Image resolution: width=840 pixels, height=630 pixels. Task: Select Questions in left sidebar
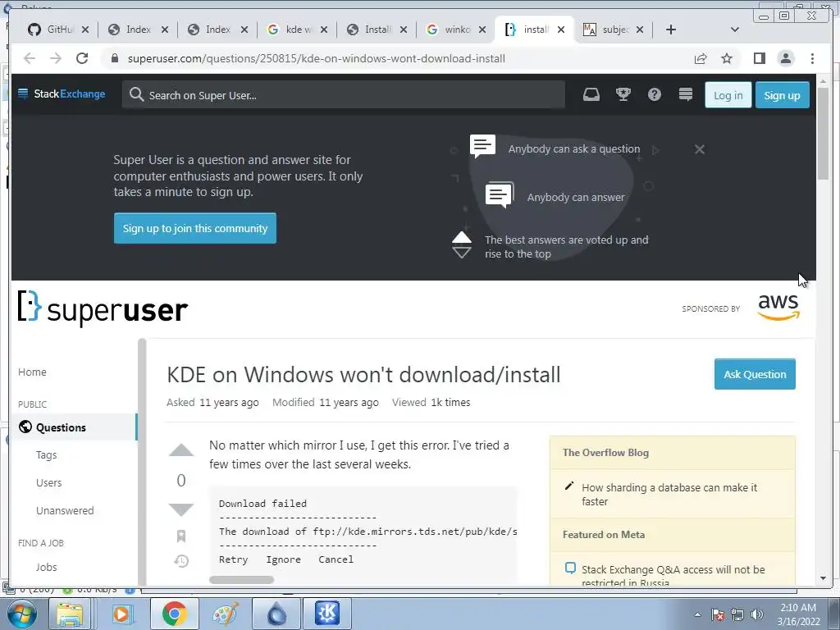pyautogui.click(x=75, y=427)
